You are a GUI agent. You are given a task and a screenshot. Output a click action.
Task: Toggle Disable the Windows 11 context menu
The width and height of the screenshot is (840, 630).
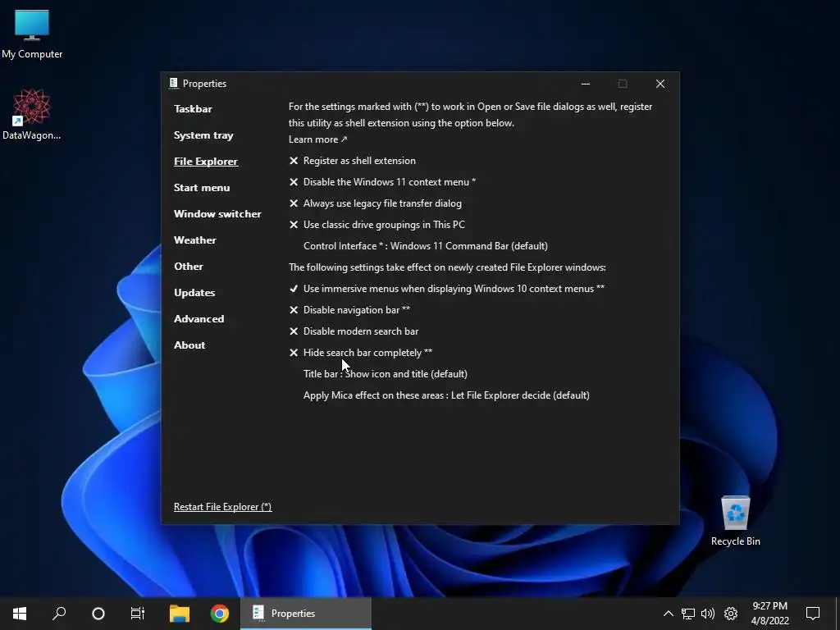[x=382, y=182]
